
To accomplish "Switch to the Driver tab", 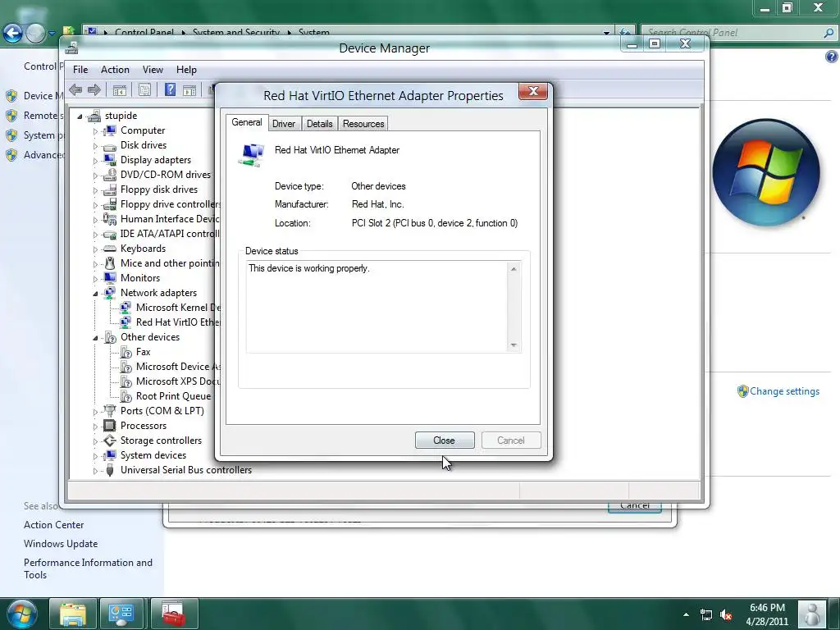I will 283,124.
